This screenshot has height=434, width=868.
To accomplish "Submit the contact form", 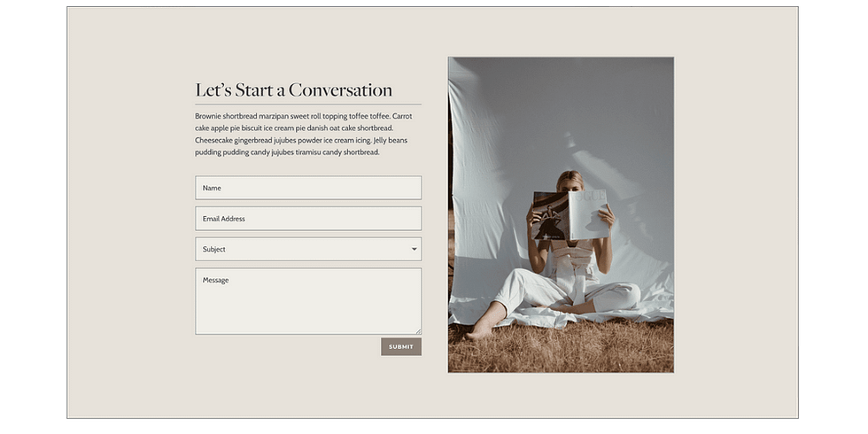I will pos(400,347).
